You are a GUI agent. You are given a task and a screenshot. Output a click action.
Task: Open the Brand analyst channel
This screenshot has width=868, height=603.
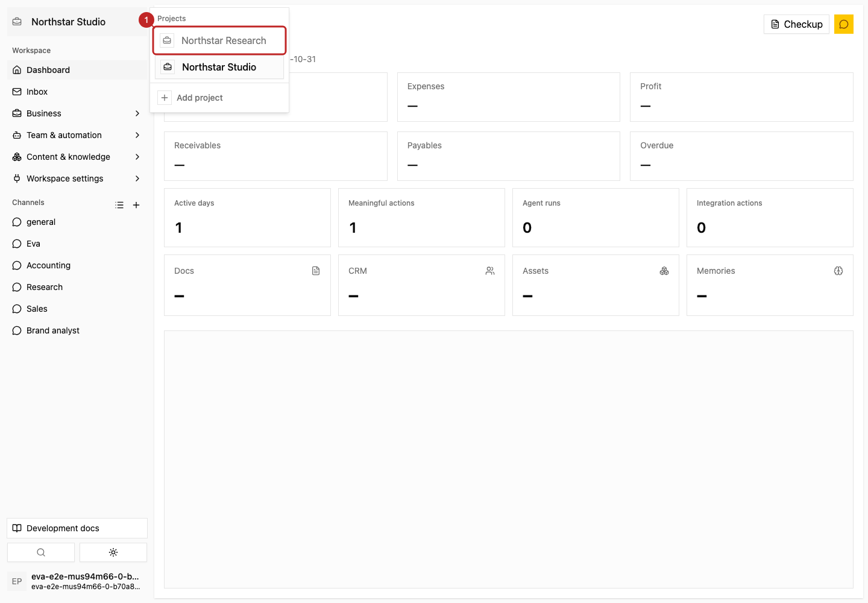[77, 330]
